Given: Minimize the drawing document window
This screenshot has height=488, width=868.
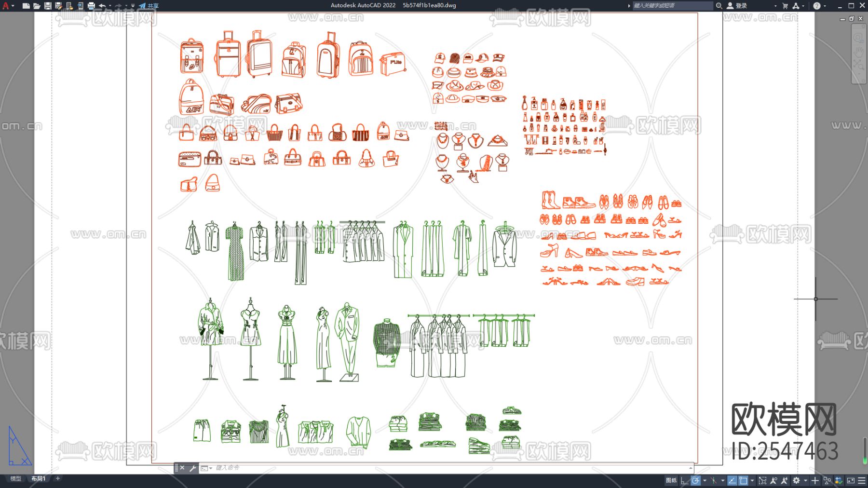Looking at the screenshot, I should click(842, 19).
